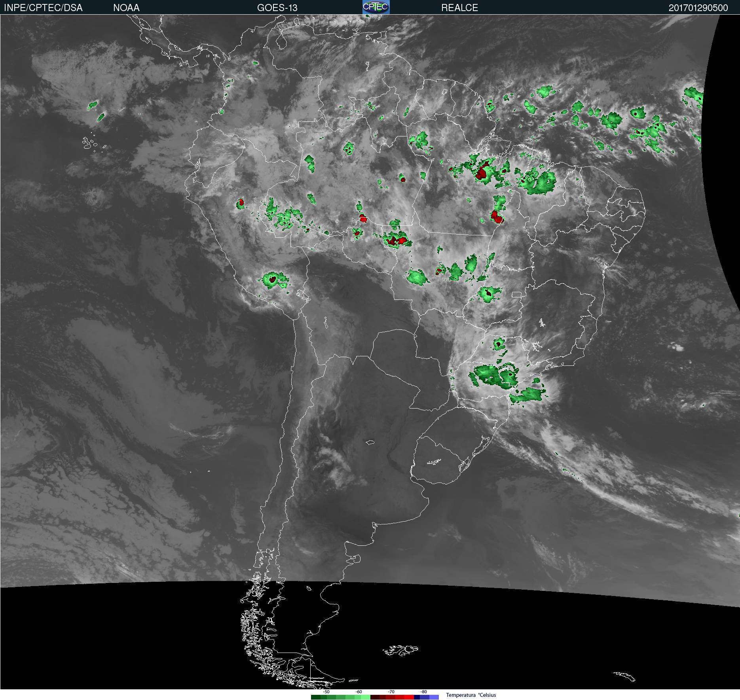Pick the darkest green legend swatch
740x700 pixels.
coord(316,697)
